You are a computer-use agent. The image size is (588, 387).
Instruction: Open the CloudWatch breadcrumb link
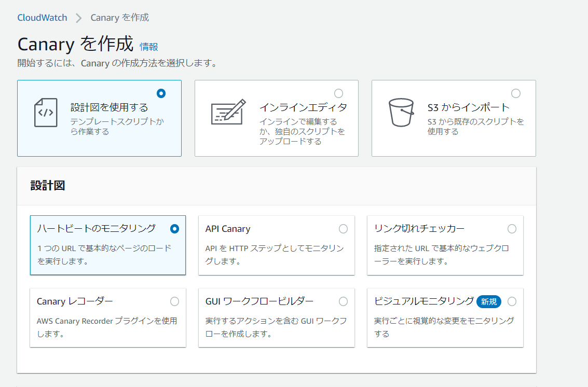pos(42,18)
